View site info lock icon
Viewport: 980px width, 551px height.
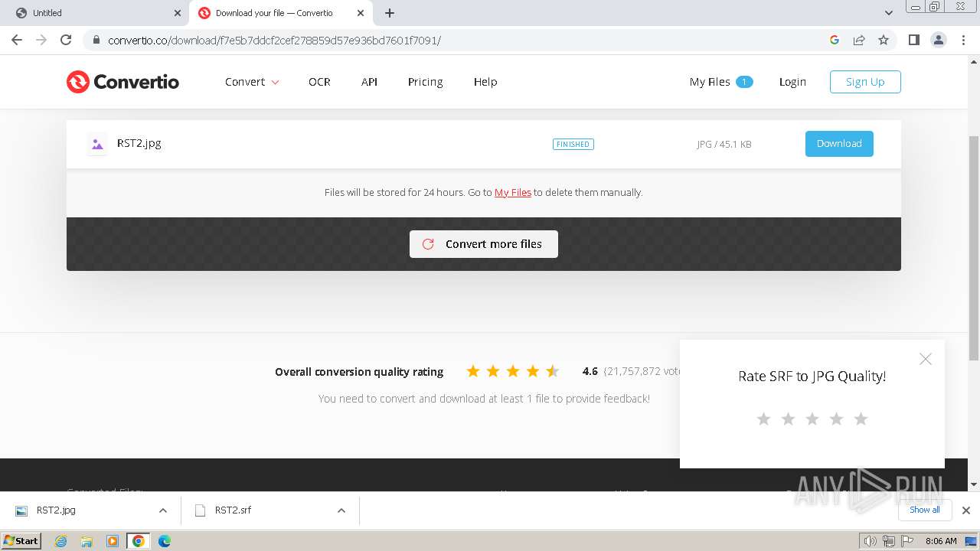pyautogui.click(x=96, y=40)
